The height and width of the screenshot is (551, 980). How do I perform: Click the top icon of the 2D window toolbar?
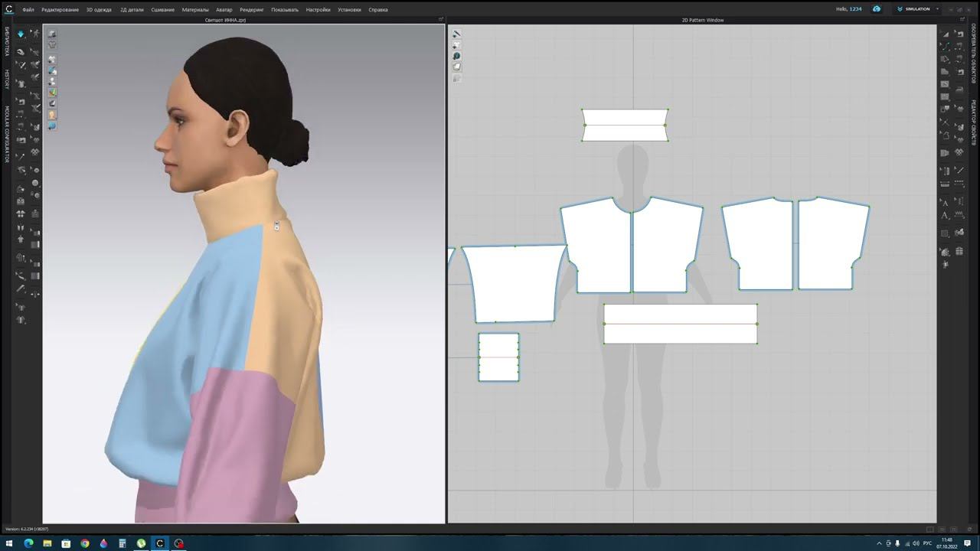point(456,34)
